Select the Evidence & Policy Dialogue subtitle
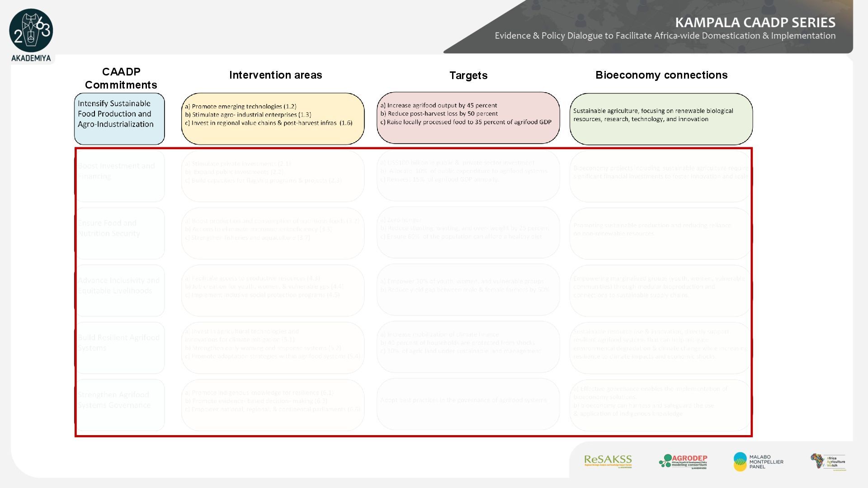The image size is (868, 488). click(665, 36)
